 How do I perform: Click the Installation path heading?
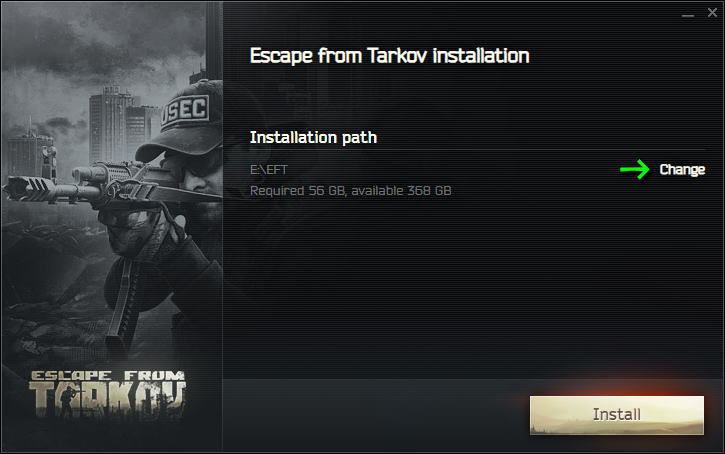[313, 137]
